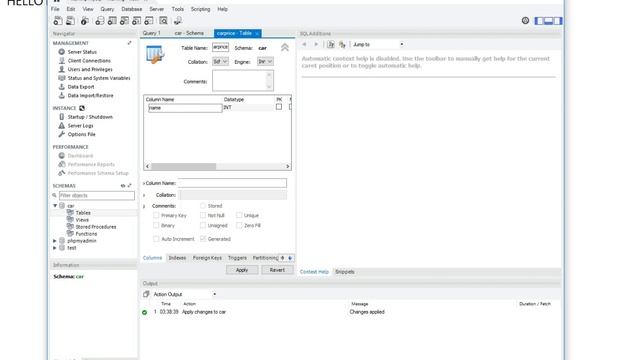Toggle the right sidebar panel view icon
640x360 pixels.
[x=558, y=21]
